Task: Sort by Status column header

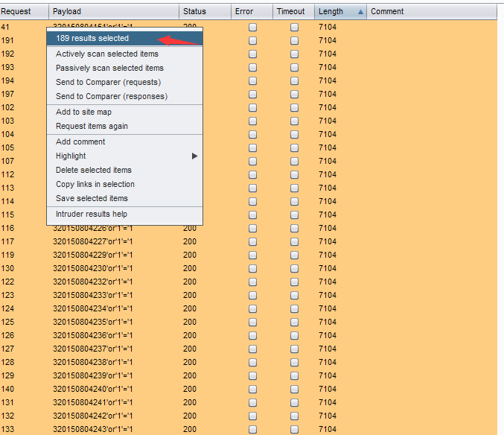Action: 205,12
